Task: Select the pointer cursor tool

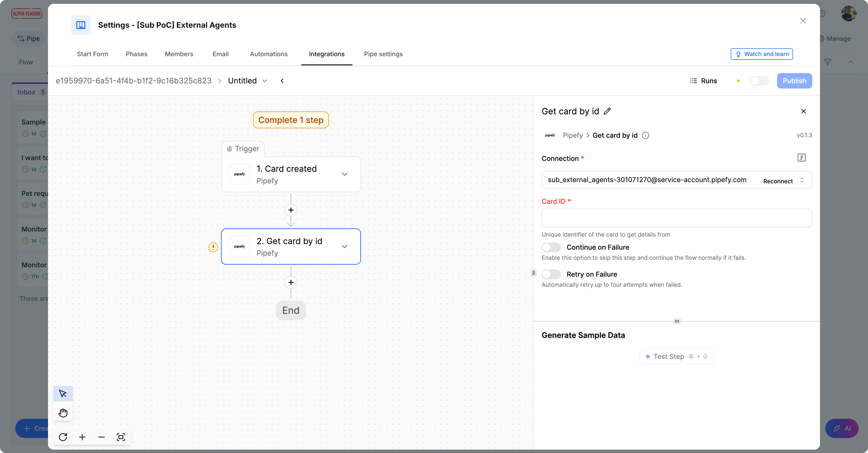Action: click(x=63, y=393)
